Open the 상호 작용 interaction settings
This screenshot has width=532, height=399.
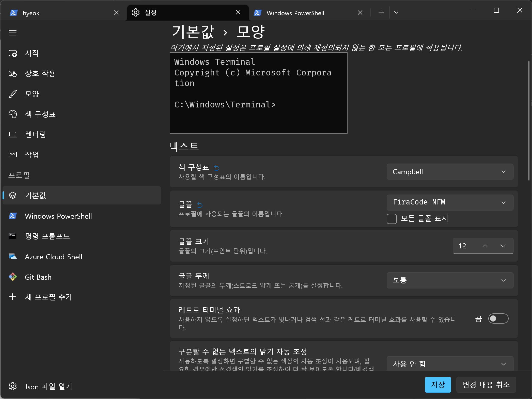40,74
